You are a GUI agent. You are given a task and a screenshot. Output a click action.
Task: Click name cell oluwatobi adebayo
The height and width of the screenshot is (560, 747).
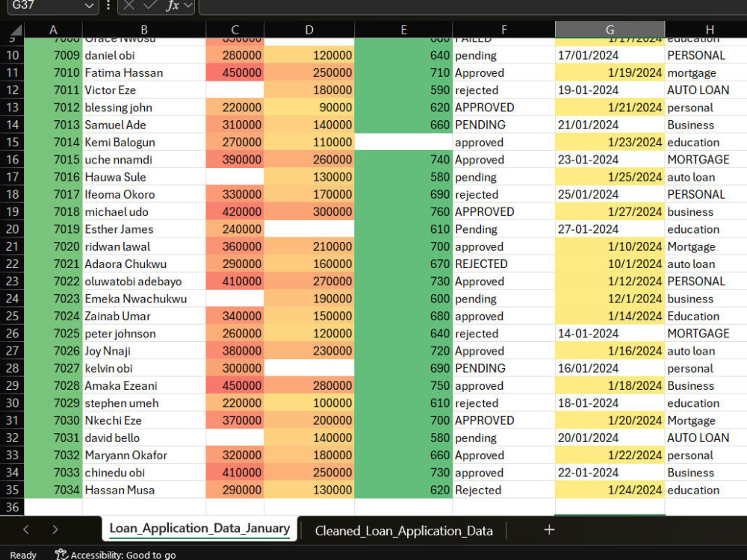tap(144, 281)
